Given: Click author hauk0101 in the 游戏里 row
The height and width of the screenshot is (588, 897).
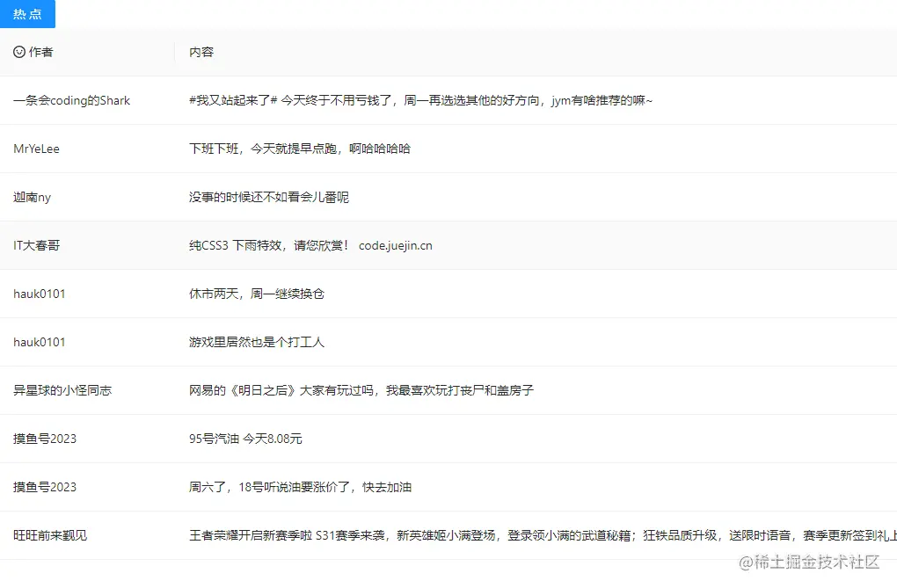Looking at the screenshot, I should (39, 342).
